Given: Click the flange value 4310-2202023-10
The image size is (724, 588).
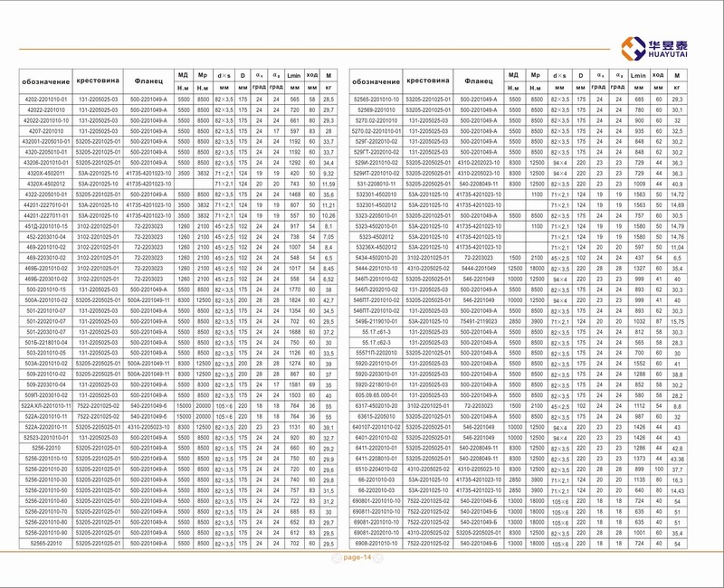Looking at the screenshot, I should (479, 163).
